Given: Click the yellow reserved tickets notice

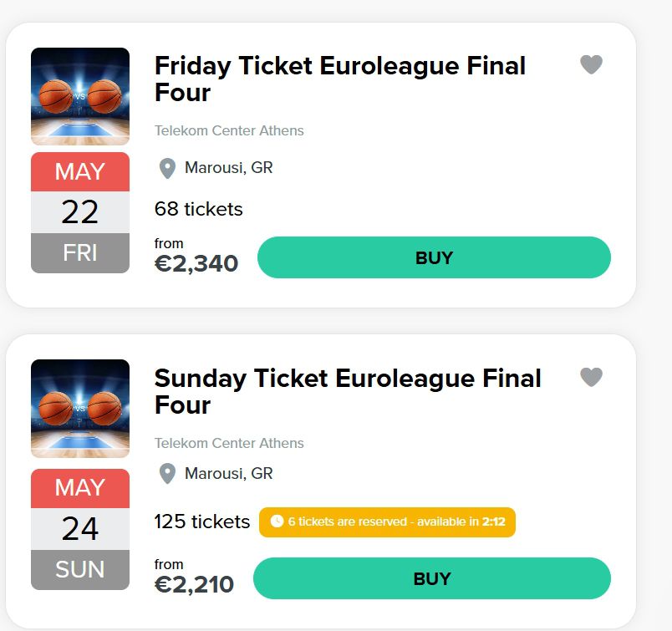Looking at the screenshot, I should click(x=387, y=522).
